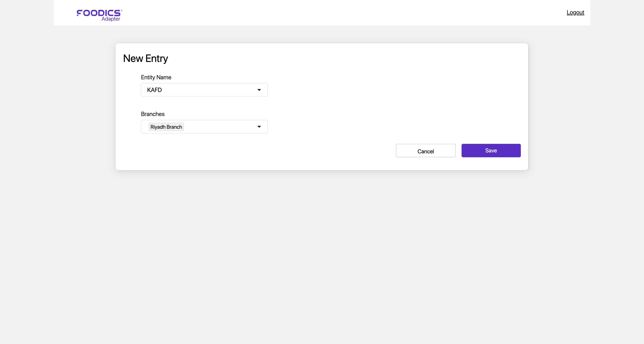The width and height of the screenshot is (644, 344).
Task: Click the New Entry heading
Action: click(145, 58)
